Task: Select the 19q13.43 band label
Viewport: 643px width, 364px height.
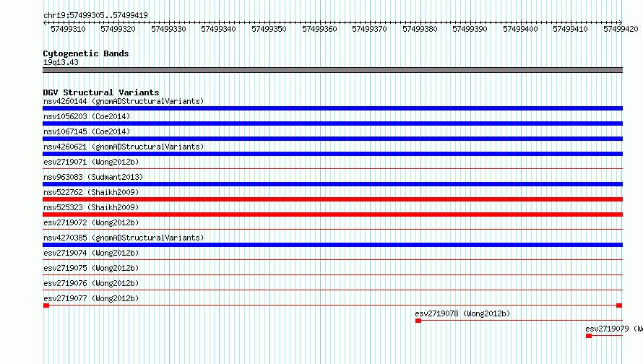Action: coord(61,62)
